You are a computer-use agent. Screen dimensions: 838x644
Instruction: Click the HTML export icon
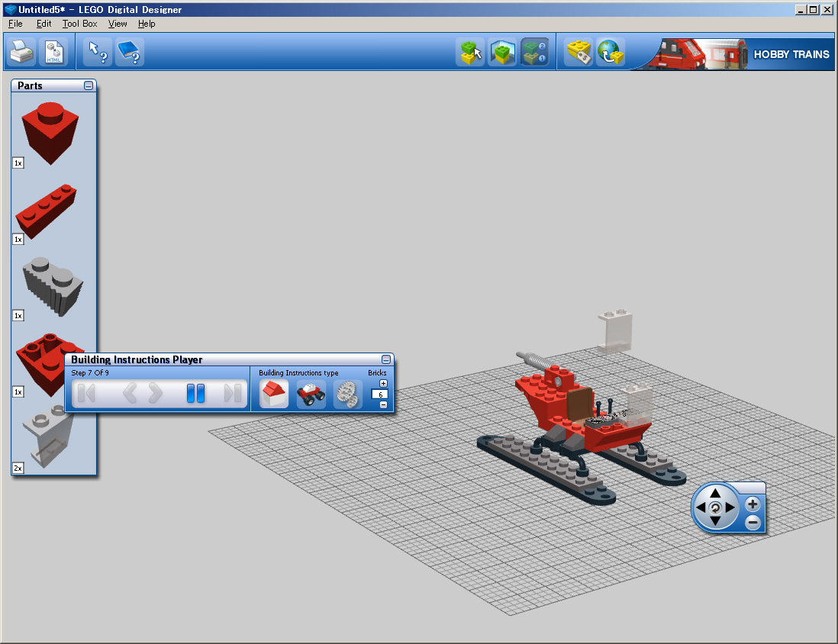(x=53, y=52)
